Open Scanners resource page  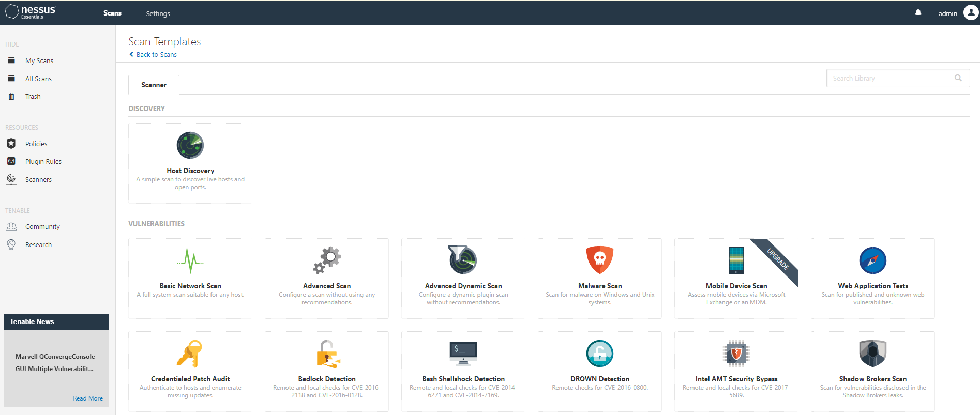tap(38, 179)
